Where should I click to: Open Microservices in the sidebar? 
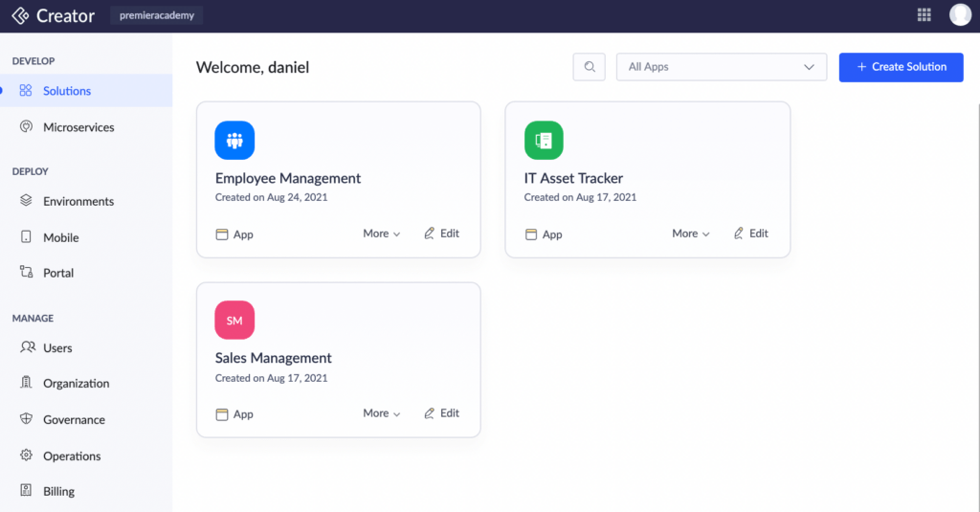(78, 127)
